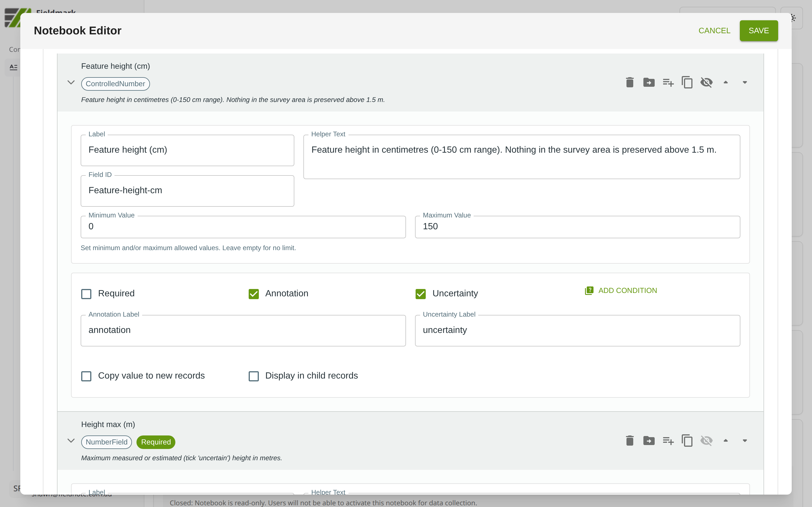Uncheck the Annotation checkbox

tap(254, 294)
